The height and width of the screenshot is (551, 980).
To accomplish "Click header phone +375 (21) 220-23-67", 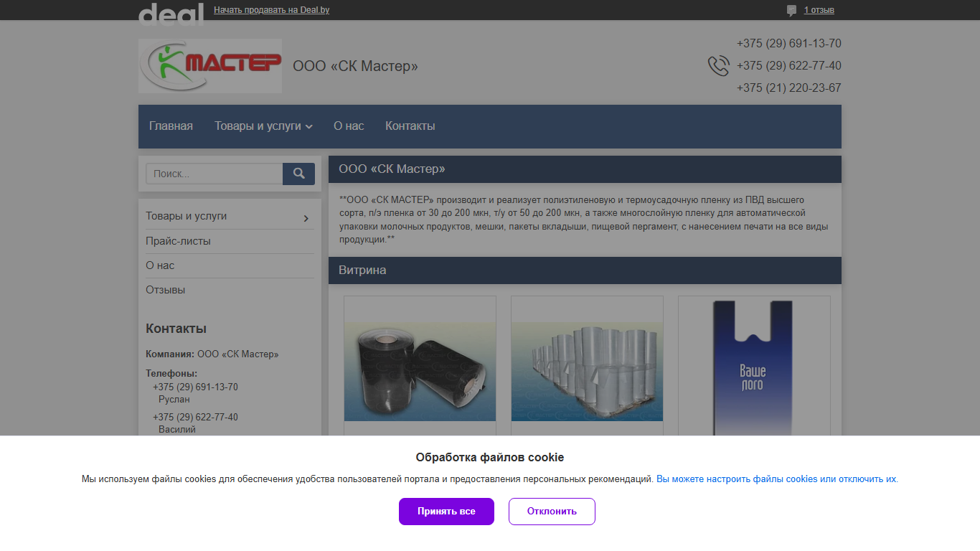I will pos(788,88).
